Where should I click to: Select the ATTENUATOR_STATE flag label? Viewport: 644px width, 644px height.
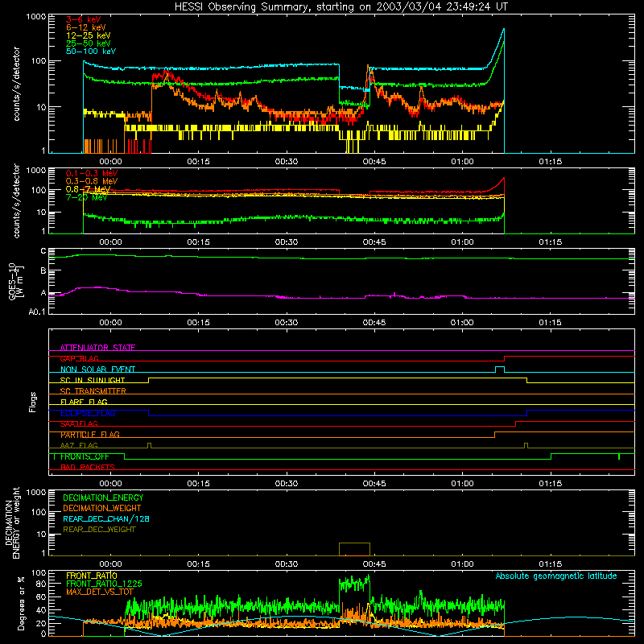[x=97, y=348]
